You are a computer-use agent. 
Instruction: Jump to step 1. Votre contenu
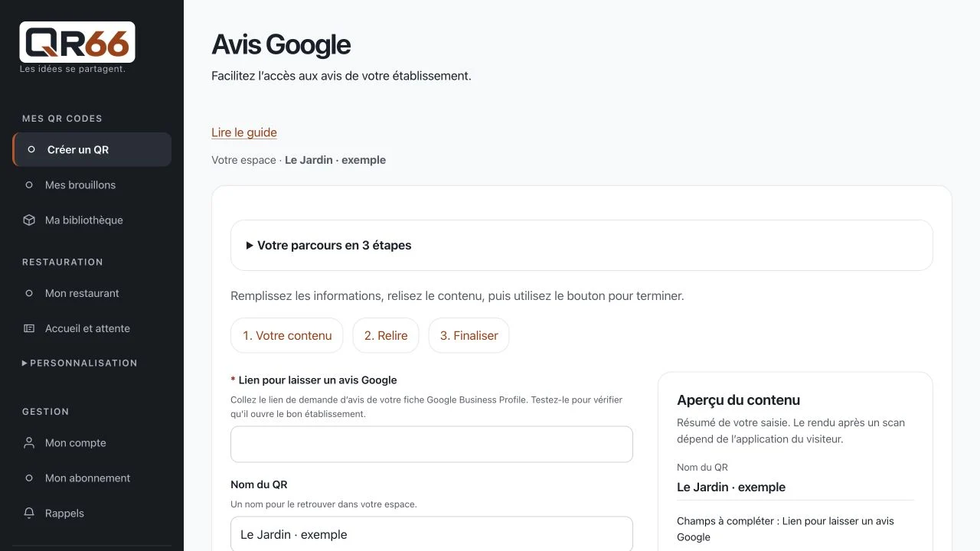tap(287, 335)
